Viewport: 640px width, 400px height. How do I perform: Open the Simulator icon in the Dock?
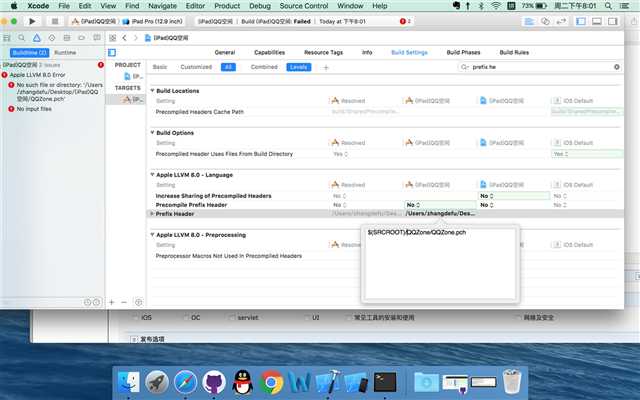[x=356, y=383]
